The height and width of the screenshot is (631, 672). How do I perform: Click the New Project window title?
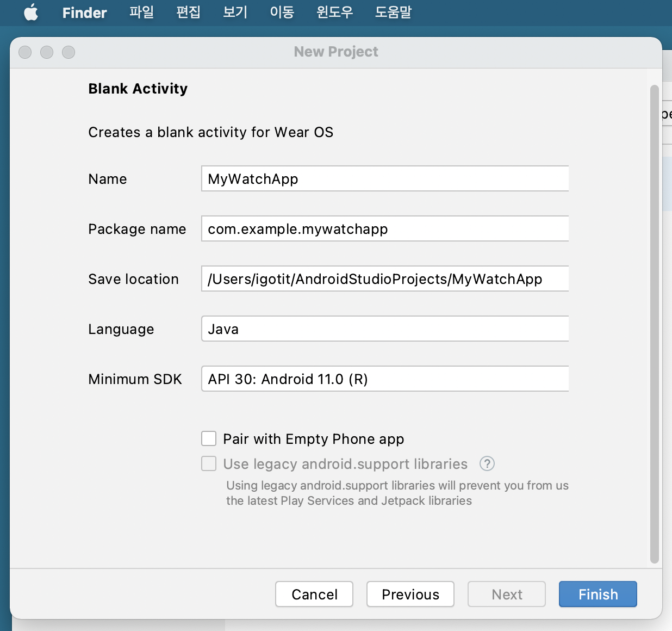click(336, 52)
